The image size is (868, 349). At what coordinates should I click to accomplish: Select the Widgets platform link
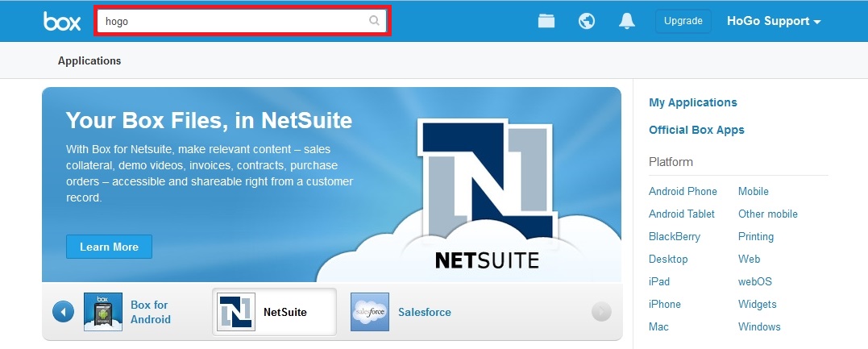click(x=757, y=304)
